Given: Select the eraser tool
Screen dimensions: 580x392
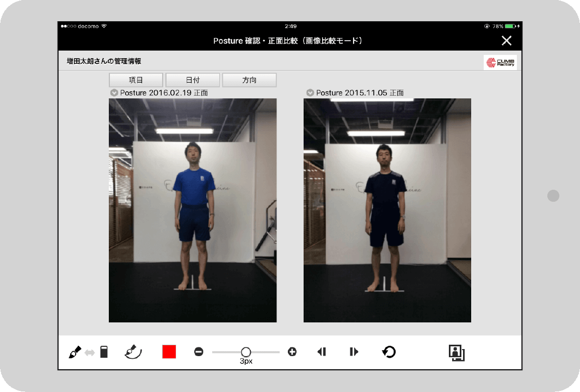Looking at the screenshot, I should (104, 352).
